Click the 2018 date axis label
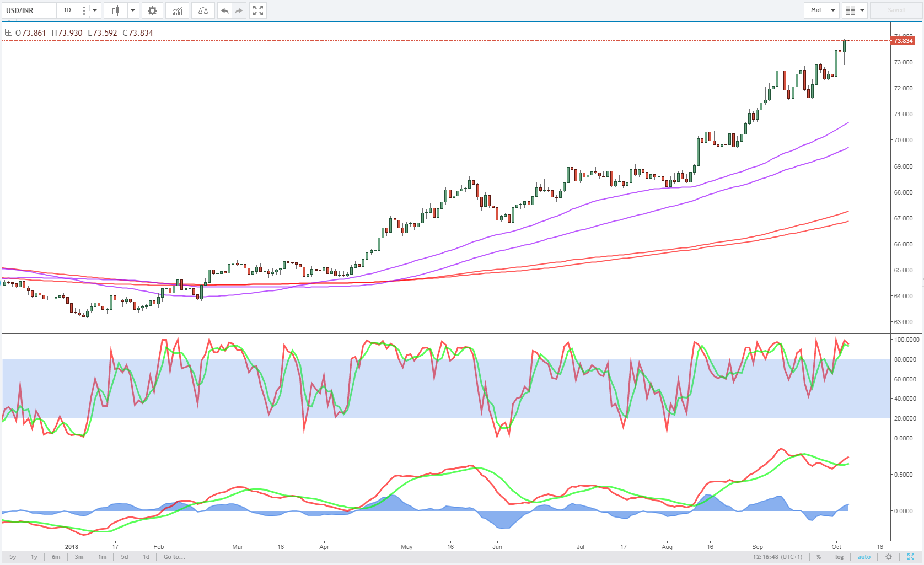Viewport: 924px width, 565px height. coord(72,547)
